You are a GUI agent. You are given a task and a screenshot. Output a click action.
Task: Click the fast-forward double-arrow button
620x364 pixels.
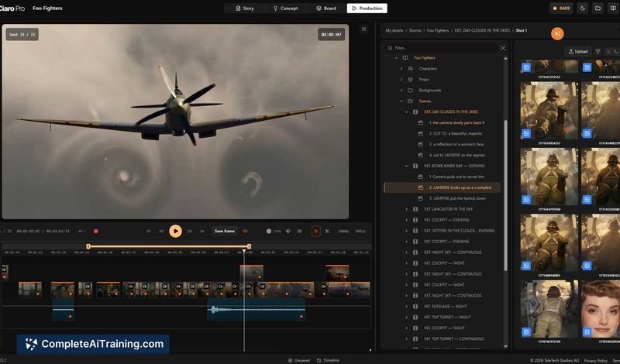202,232
